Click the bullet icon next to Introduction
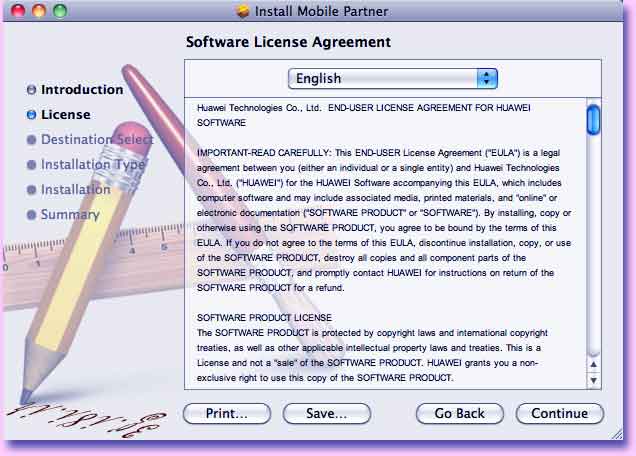Image resolution: width=636 pixels, height=456 pixels. click(31, 90)
